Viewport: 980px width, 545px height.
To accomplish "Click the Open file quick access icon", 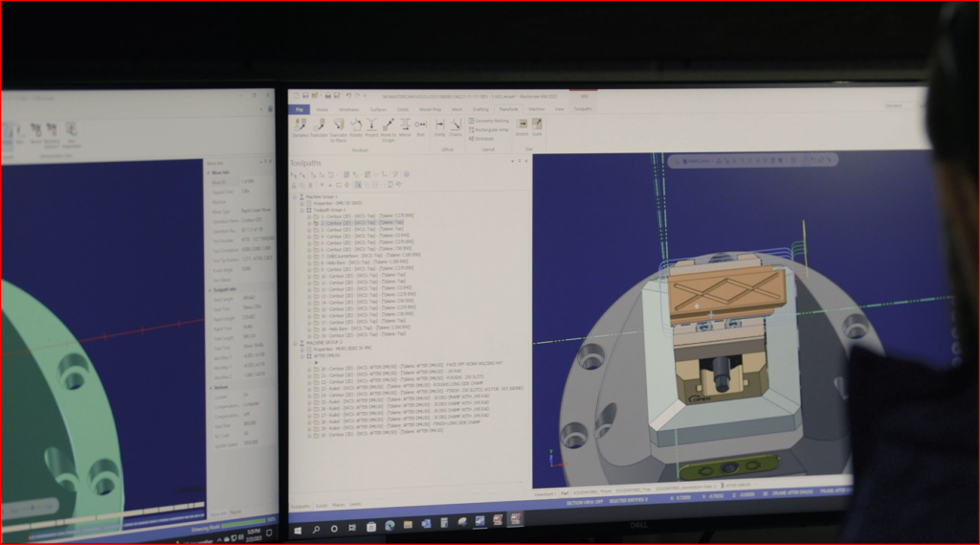I will pos(315,96).
